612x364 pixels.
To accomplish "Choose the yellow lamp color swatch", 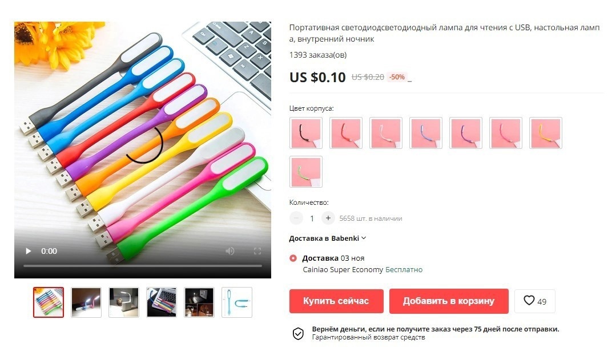I will 546,133.
